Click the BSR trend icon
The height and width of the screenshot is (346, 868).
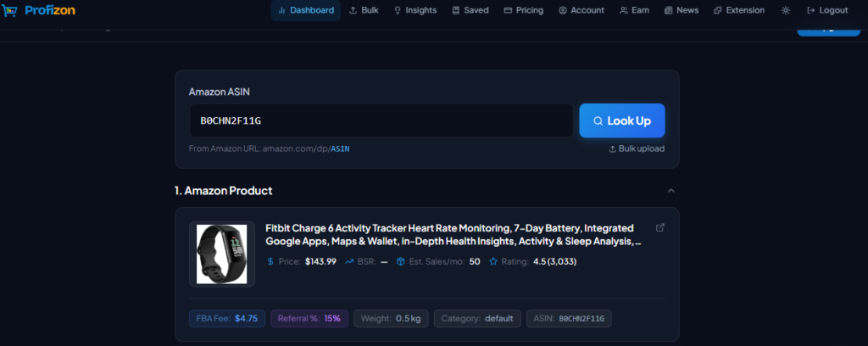click(349, 262)
